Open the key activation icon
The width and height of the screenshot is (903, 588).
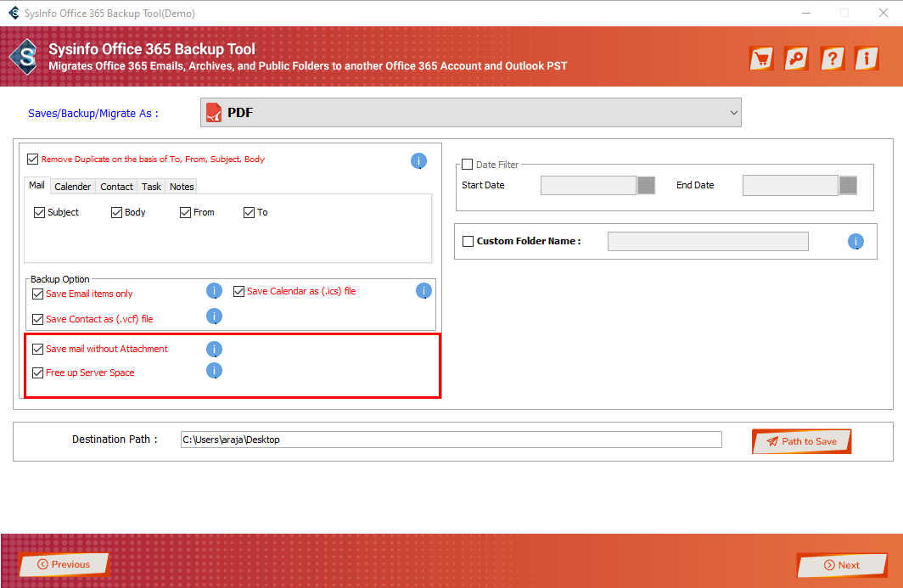coord(796,59)
